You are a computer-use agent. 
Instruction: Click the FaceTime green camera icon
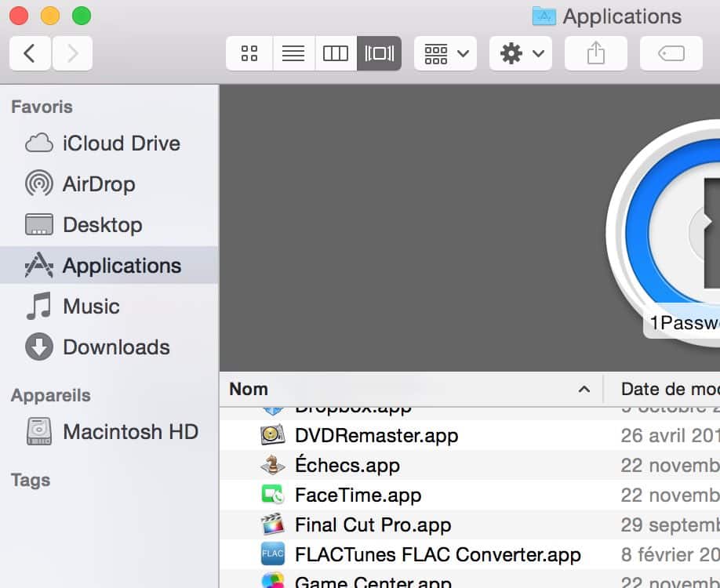pos(273,495)
